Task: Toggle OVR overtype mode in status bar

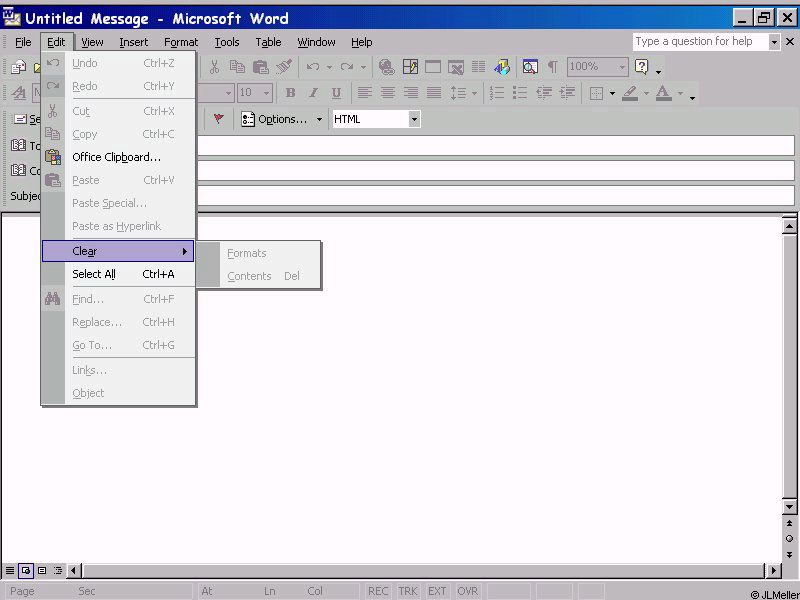Action: [468, 591]
